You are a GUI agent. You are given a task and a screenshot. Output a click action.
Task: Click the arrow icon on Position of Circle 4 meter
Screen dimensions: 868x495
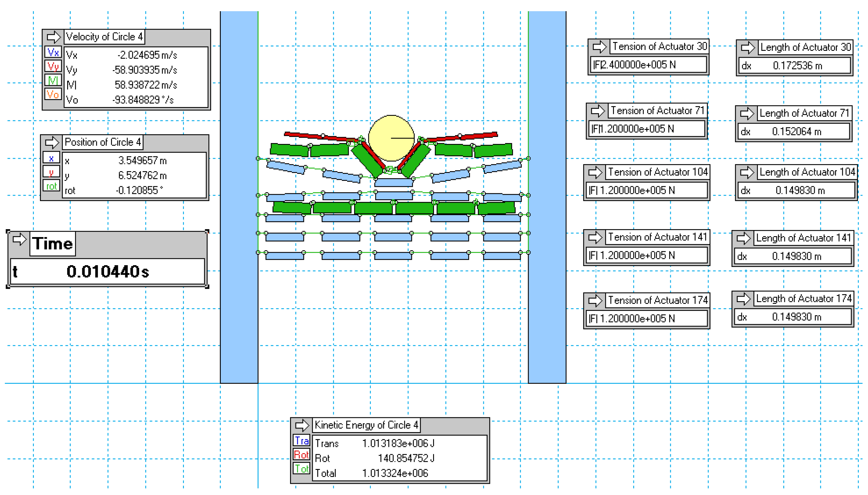(52, 142)
